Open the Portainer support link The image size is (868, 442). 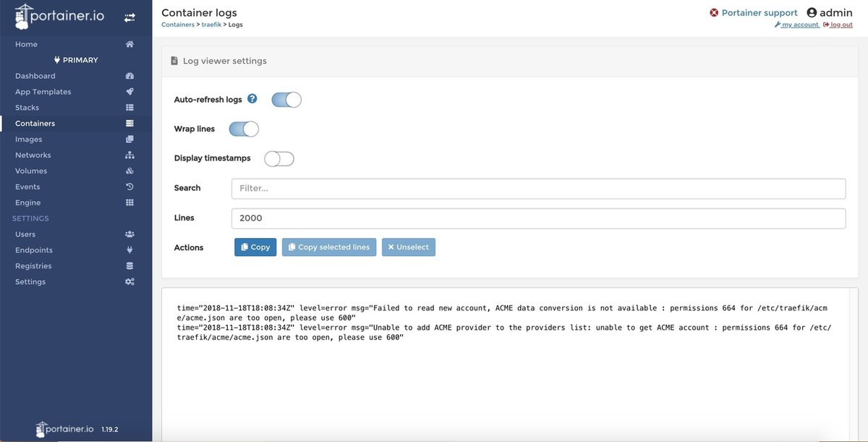(x=759, y=13)
